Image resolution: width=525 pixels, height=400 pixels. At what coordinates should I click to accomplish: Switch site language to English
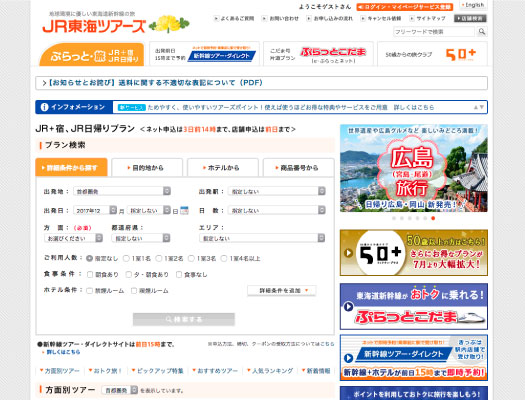pyautogui.click(x=473, y=5)
